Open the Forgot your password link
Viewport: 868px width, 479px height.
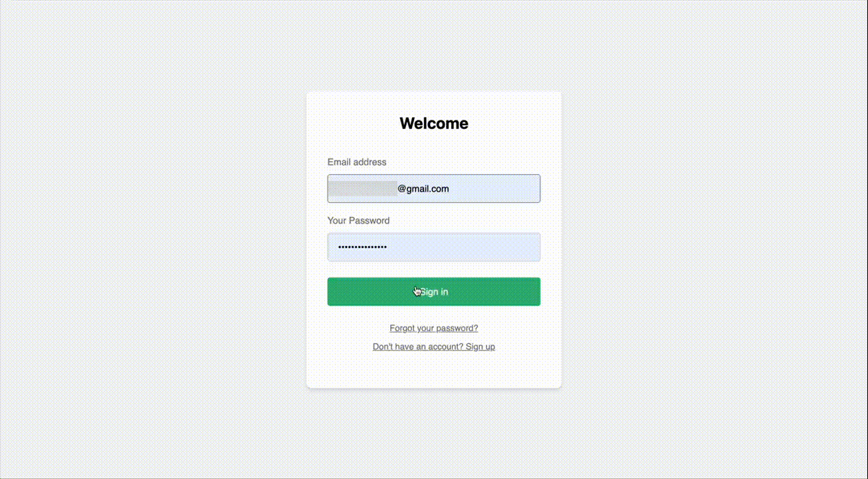(433, 328)
